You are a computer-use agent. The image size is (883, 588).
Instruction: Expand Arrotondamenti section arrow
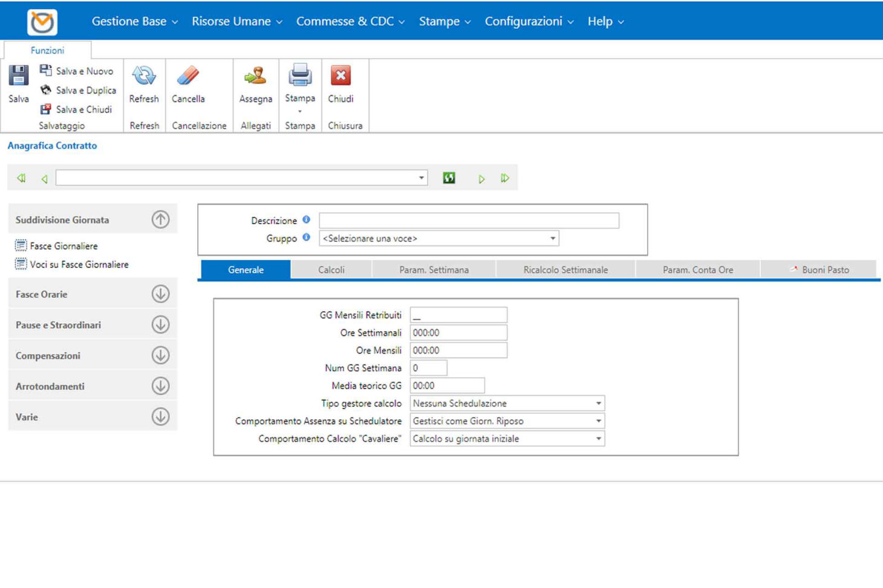[x=160, y=386]
